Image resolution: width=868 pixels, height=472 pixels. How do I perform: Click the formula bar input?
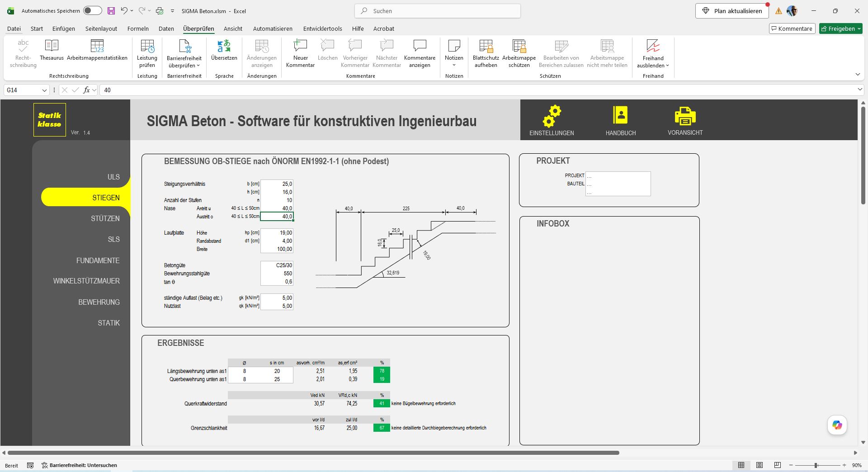477,90
